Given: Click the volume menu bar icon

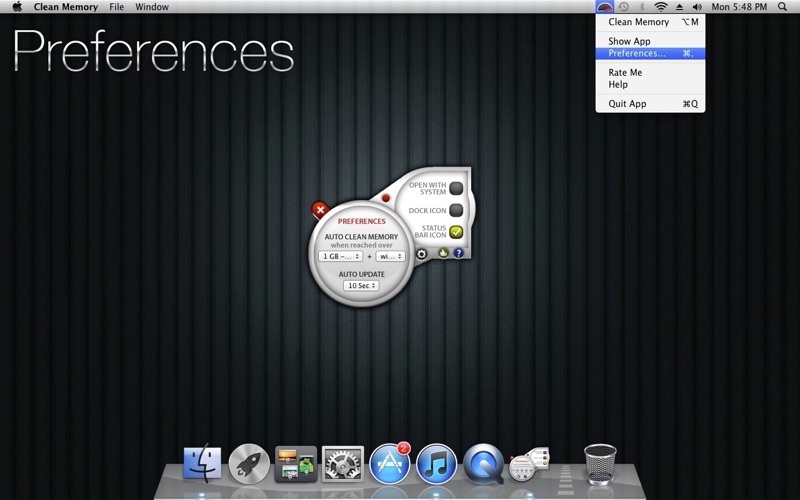Looking at the screenshot, I should click(697, 7).
